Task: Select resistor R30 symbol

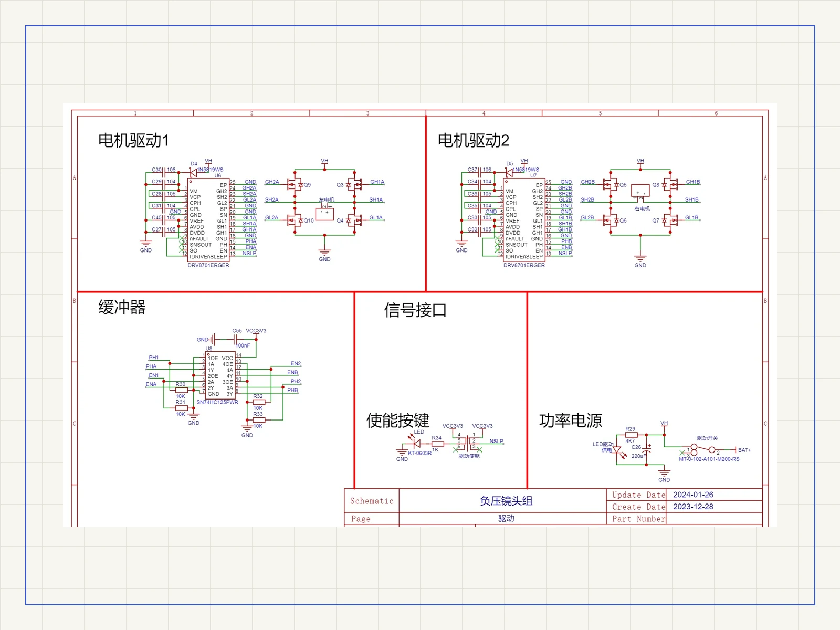Action: (x=181, y=390)
